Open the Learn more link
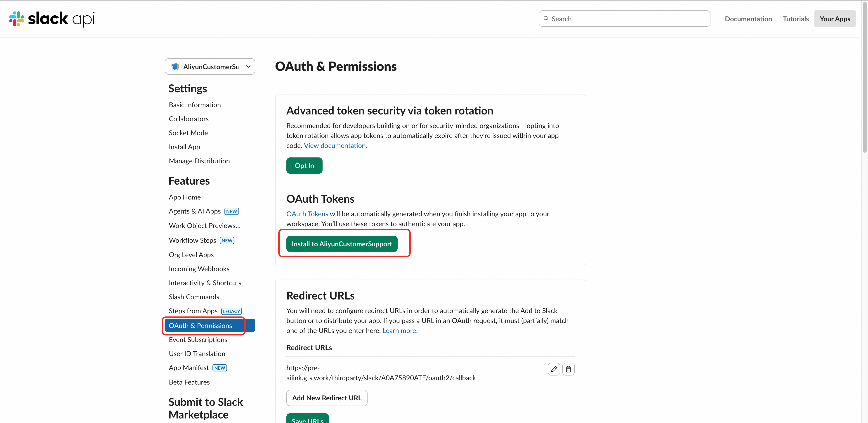This screenshot has height=423, width=868. (x=400, y=330)
